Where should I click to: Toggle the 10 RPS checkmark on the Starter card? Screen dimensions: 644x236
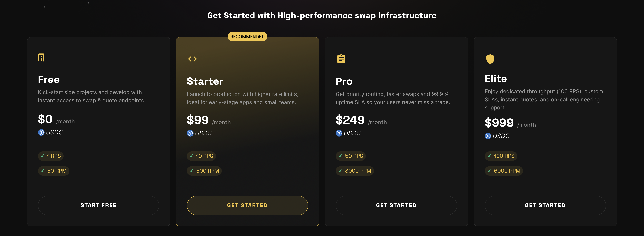pos(192,156)
